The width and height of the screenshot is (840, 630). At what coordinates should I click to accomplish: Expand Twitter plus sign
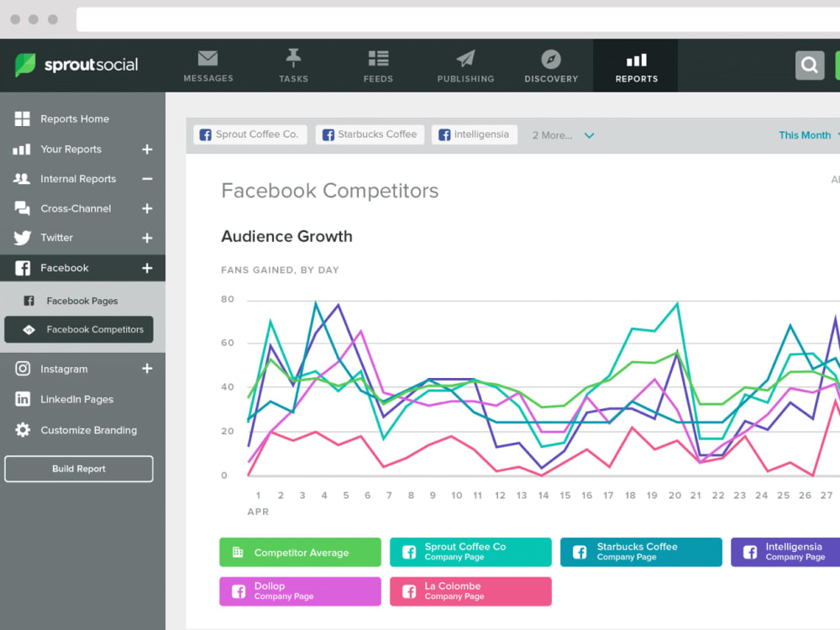click(147, 238)
